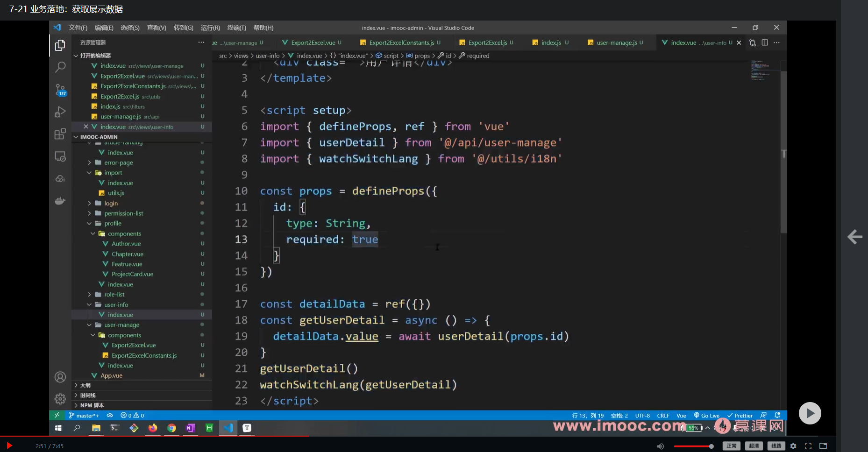
Task: Click the open changes compare icon
Action: (x=753, y=42)
